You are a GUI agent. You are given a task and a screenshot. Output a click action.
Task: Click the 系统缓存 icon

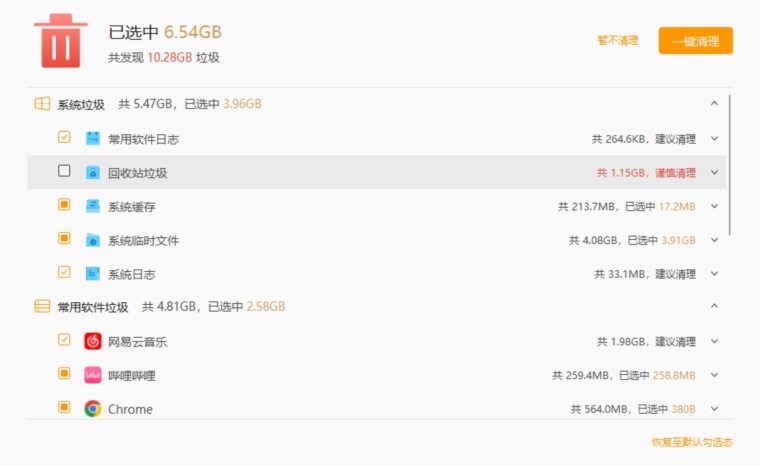pyautogui.click(x=93, y=207)
